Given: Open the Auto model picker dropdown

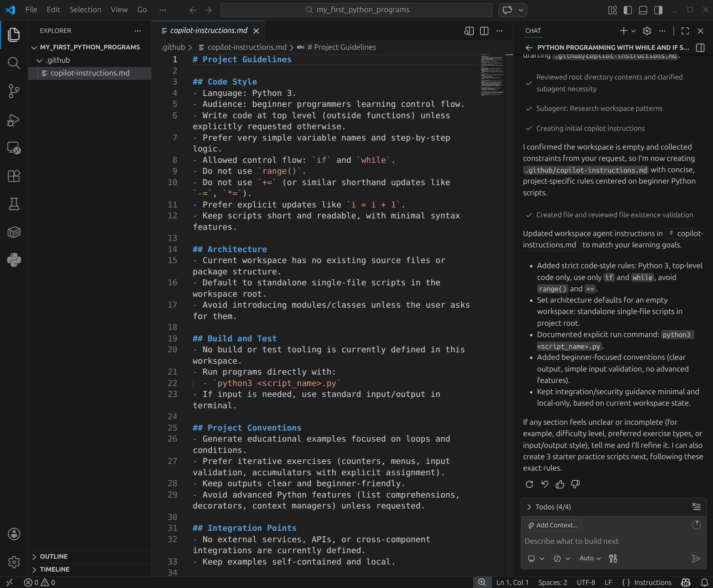Looking at the screenshot, I should point(590,558).
